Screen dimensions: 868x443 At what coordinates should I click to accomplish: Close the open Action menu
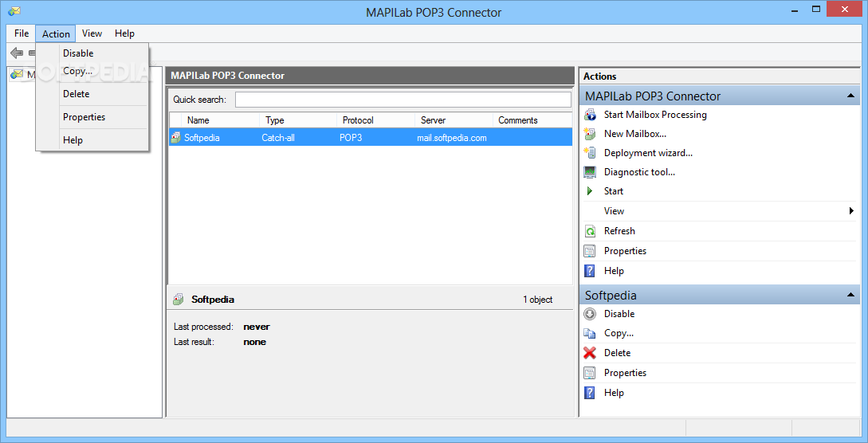coord(56,33)
